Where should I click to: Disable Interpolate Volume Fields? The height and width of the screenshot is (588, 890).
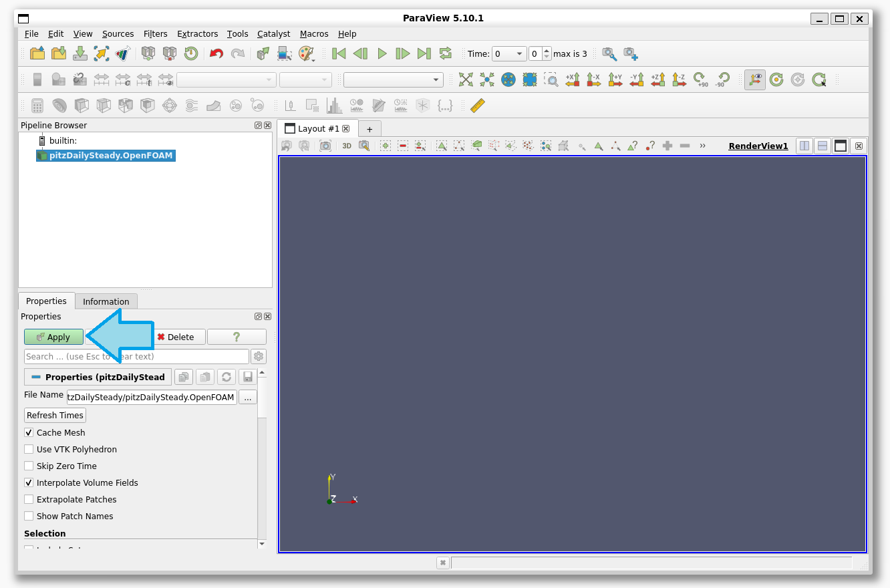point(29,483)
